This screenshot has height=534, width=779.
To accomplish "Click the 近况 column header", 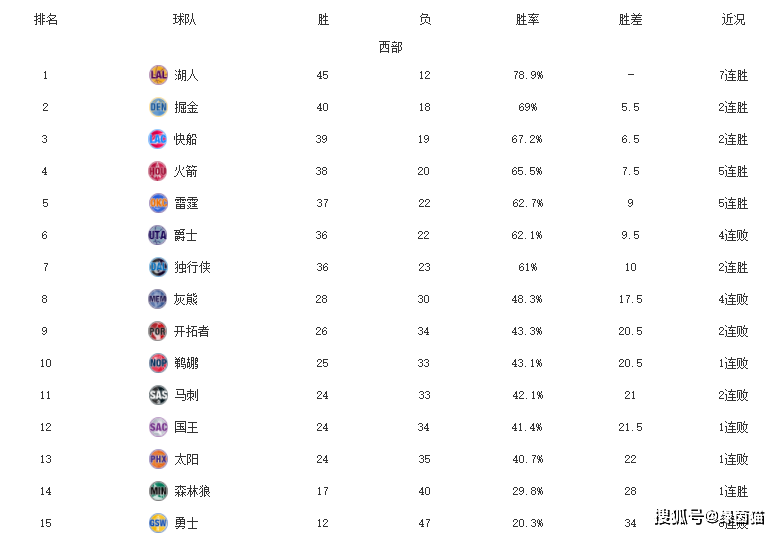I will coord(734,20).
